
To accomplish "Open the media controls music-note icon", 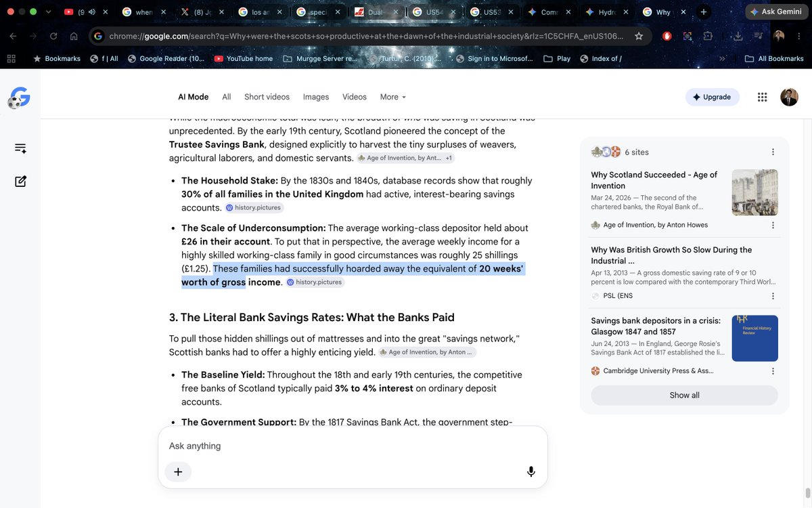I will (759, 37).
